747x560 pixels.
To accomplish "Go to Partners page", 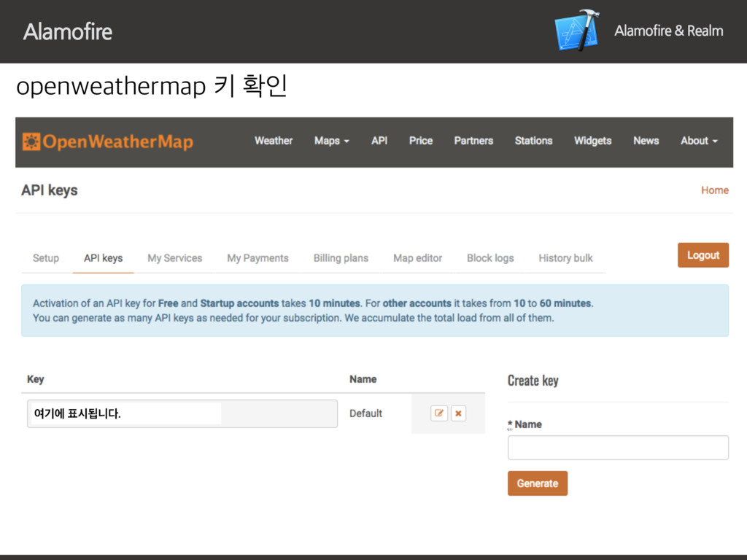I will (x=473, y=141).
